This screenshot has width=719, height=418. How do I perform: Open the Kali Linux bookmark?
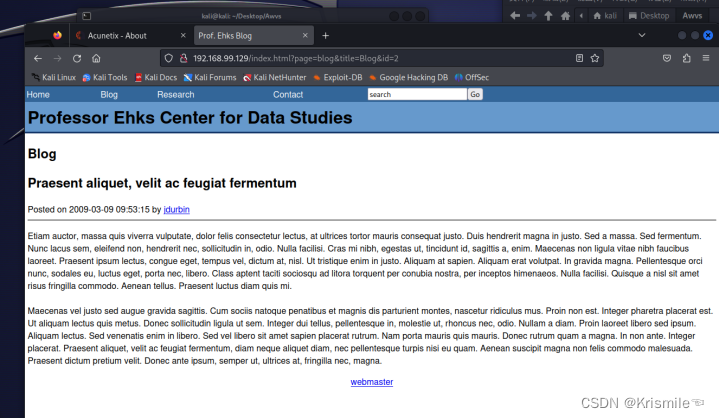(54, 77)
